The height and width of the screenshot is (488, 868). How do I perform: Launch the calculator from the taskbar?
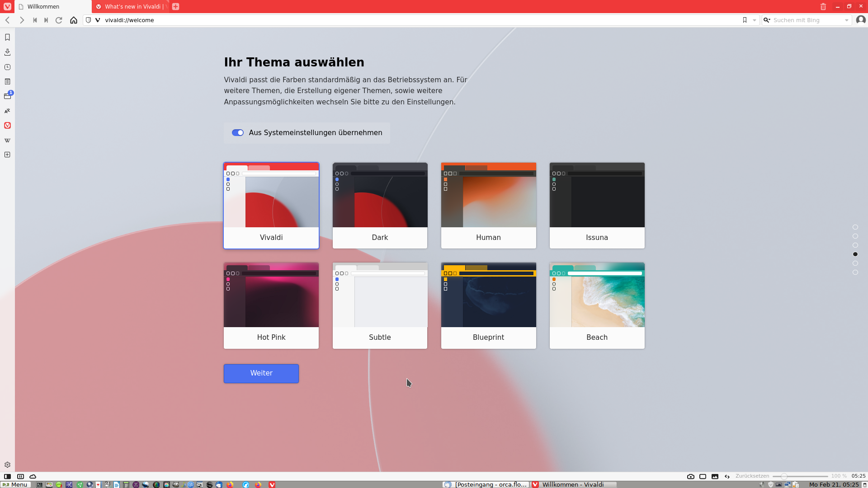click(126, 485)
